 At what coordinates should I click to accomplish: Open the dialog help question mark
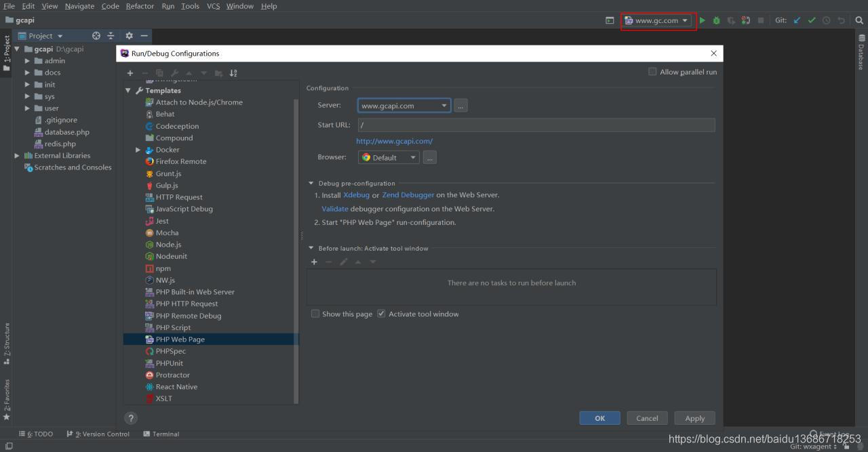[132, 418]
